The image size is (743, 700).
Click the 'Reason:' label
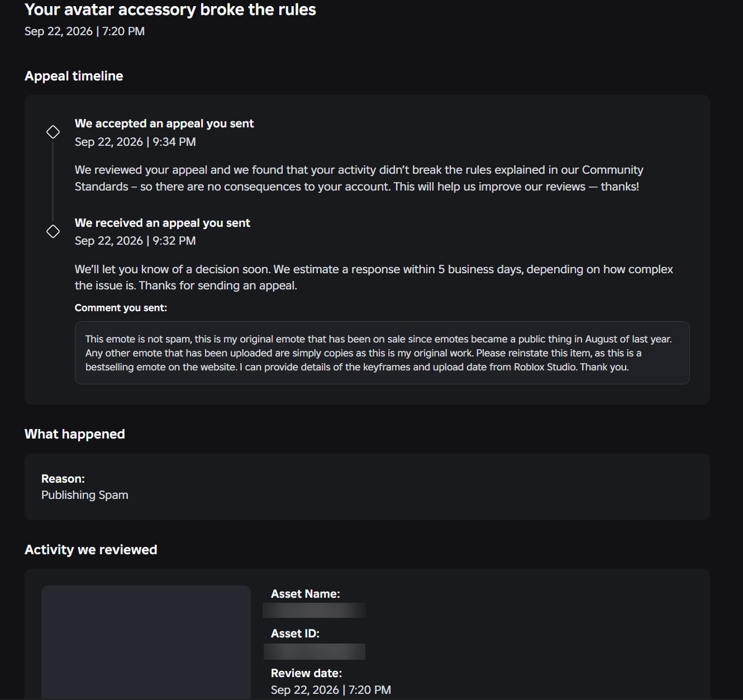[63, 478]
